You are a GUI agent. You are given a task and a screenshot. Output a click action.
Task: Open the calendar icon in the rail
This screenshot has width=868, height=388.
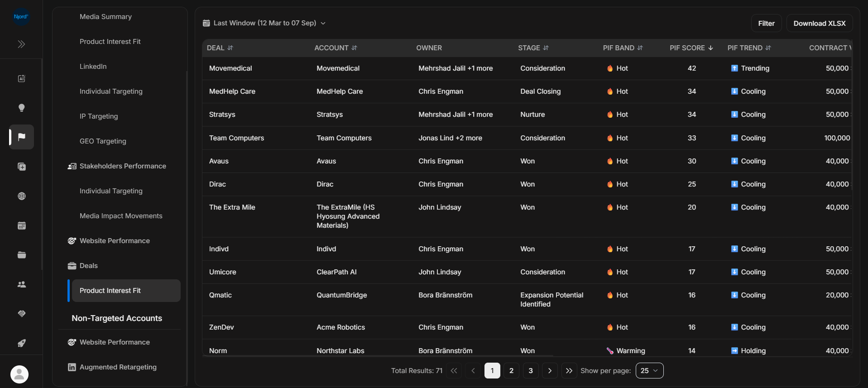coord(21,225)
